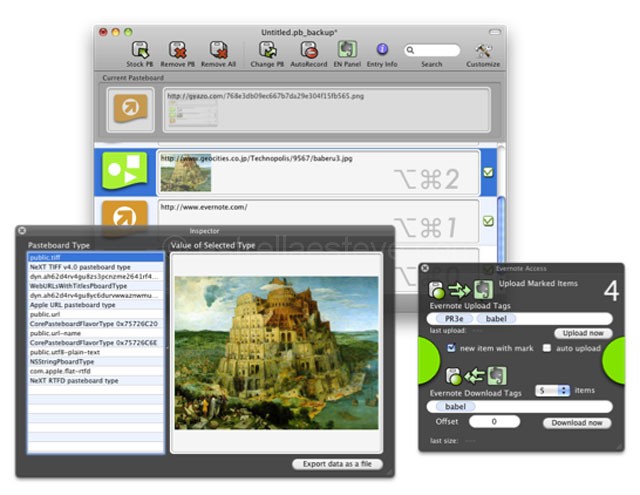Screen dimensions: 640x495
Task: Close the Evernote Access panel
Action: (425, 268)
